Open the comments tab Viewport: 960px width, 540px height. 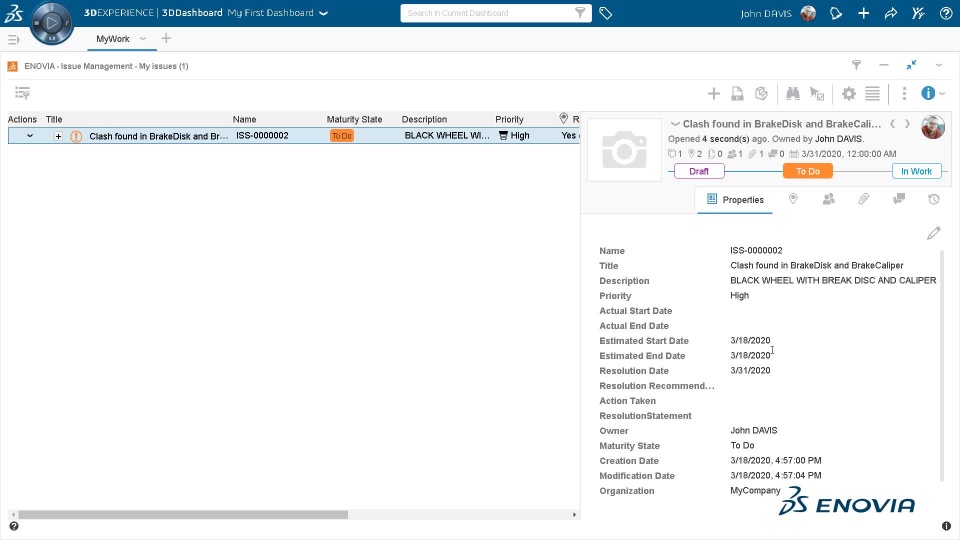899,199
